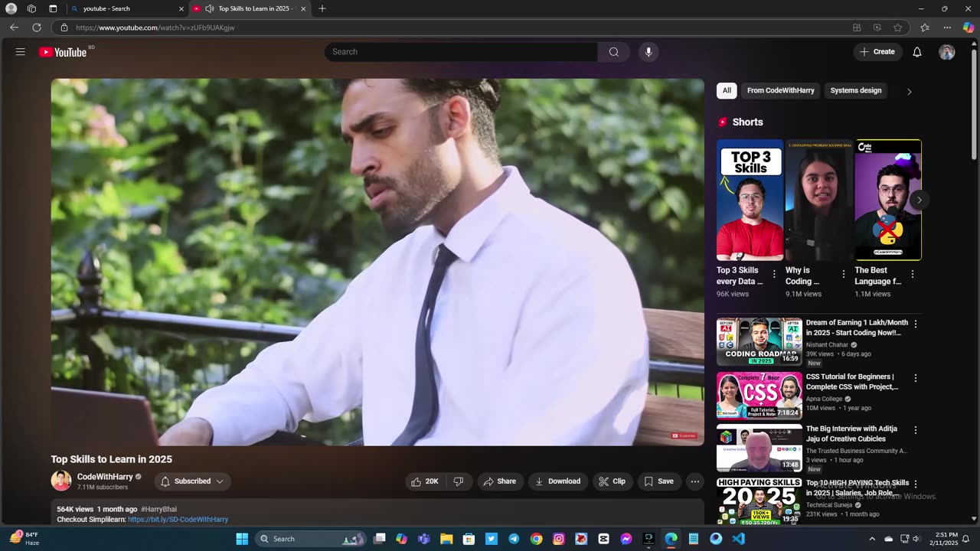The height and width of the screenshot is (551, 980).
Task: Show hidden system tray icons
Action: click(x=871, y=539)
